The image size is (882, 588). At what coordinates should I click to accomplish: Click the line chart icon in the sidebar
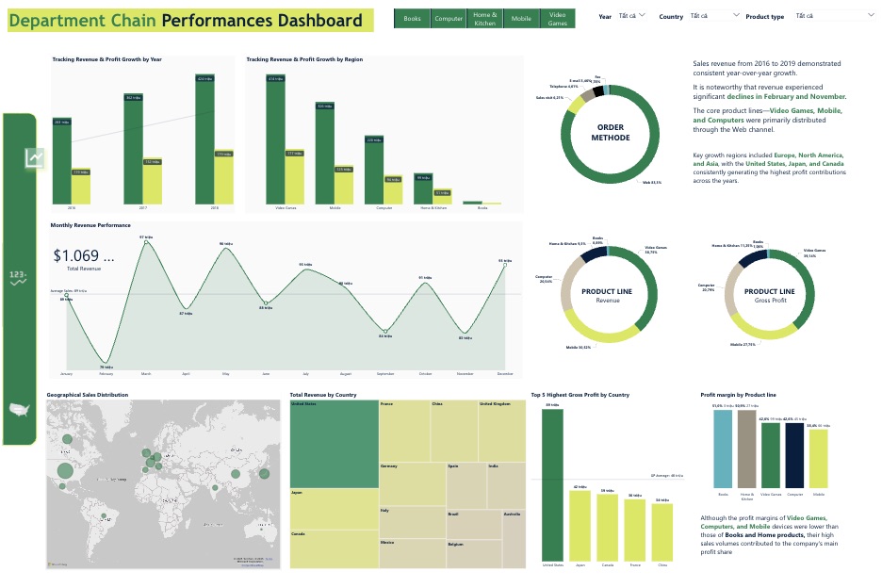35,158
